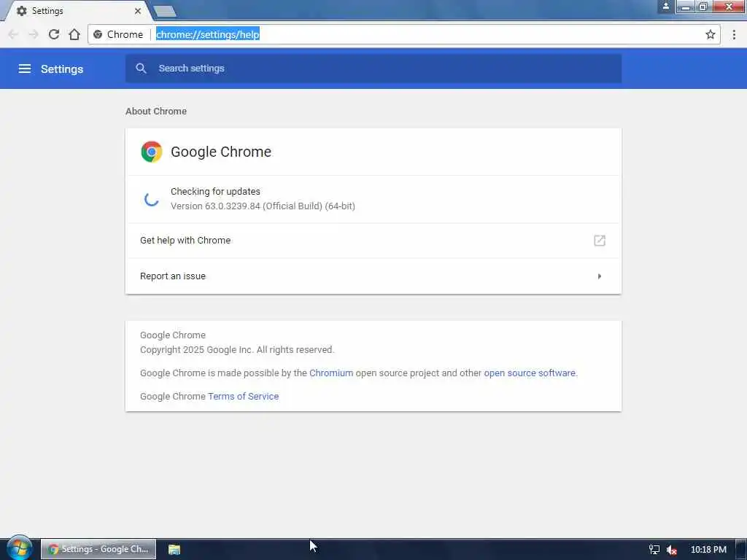The height and width of the screenshot is (560, 747).
Task: Select the Settings tab
Action: 76,11
